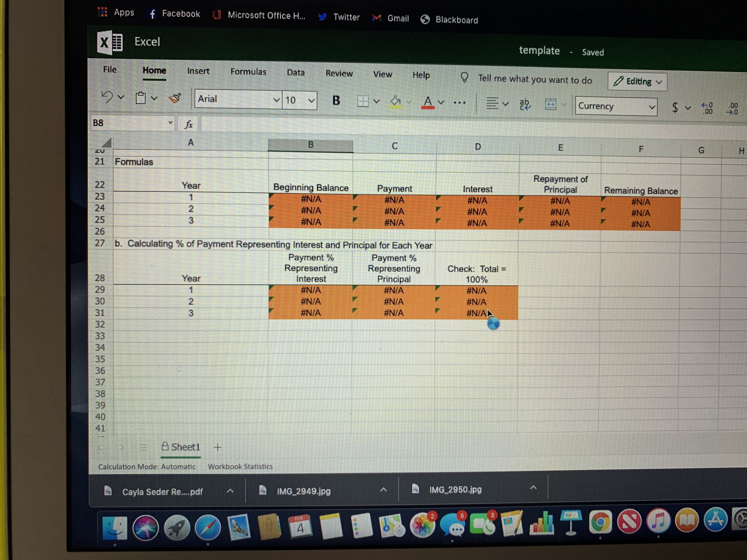Screen dimensions: 747x560
Task: Toggle Merge and Center
Action: click(x=551, y=105)
